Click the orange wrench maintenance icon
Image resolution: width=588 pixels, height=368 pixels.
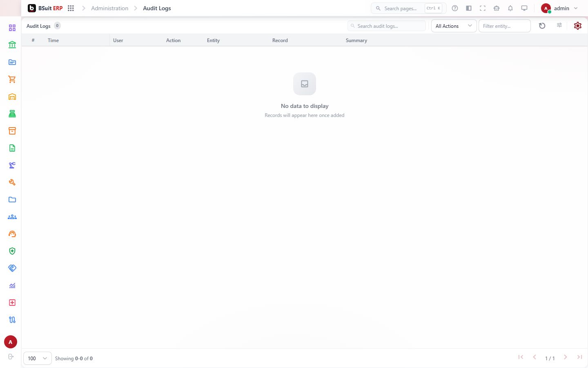click(x=12, y=182)
